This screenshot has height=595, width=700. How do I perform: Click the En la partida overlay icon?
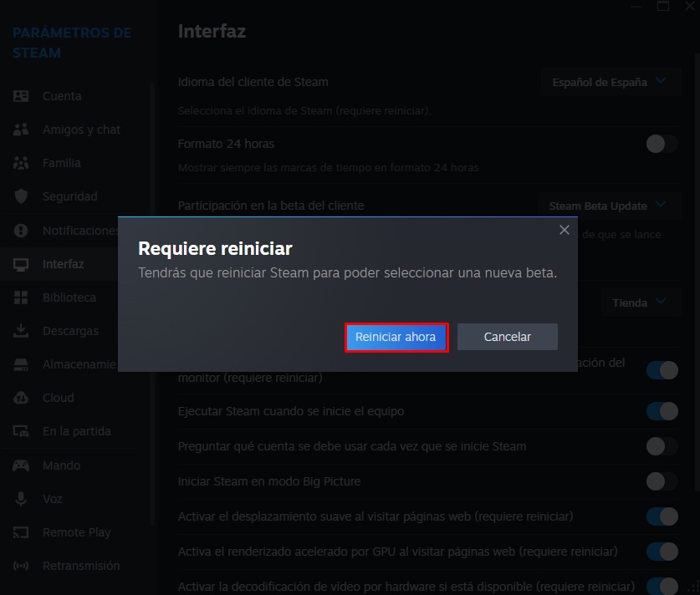(x=21, y=431)
